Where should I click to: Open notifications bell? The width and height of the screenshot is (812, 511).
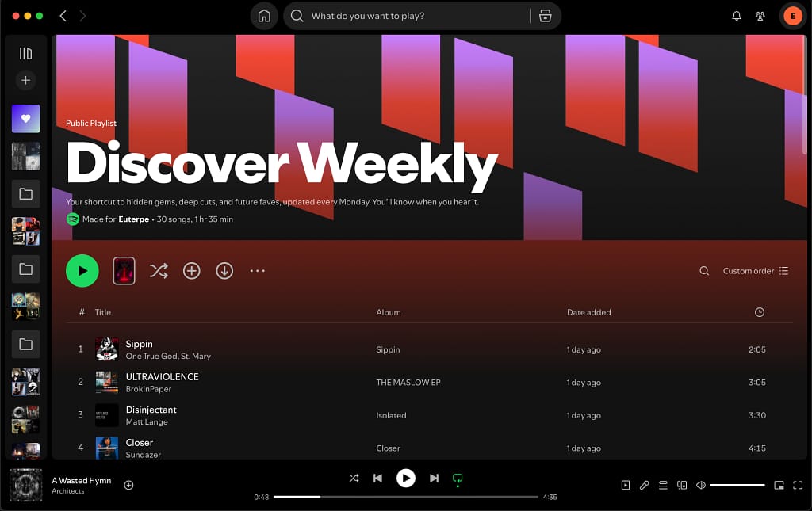point(737,16)
